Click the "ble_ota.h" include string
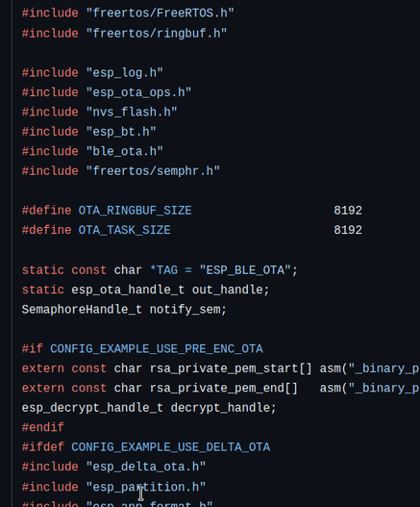 pyautogui.click(x=125, y=151)
